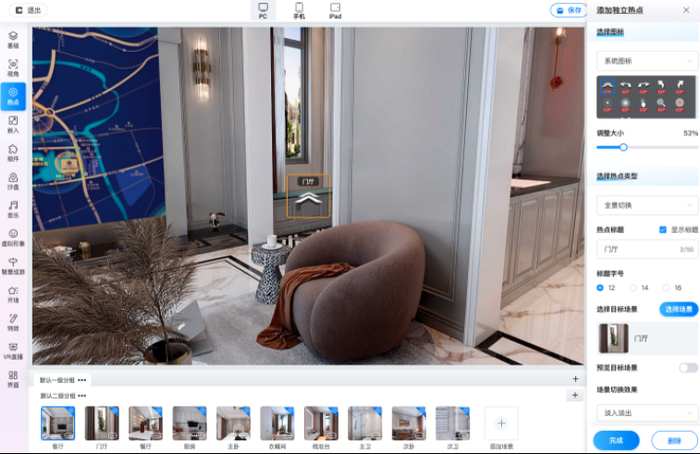Viewport: 700px width, 454px height.
Task: Open the 全景切换 hotspot type dropdown
Action: pyautogui.click(x=647, y=205)
